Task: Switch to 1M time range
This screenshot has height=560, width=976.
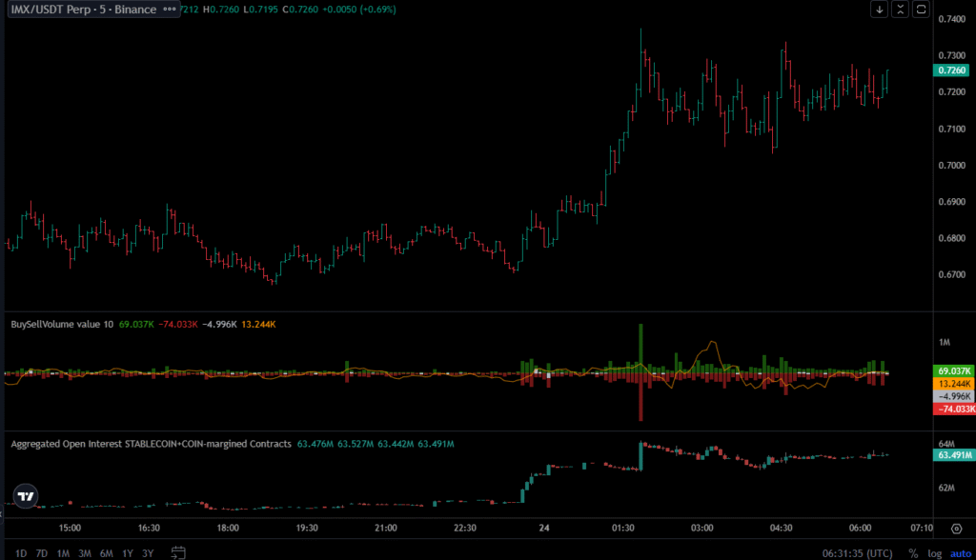Action: coord(63,552)
